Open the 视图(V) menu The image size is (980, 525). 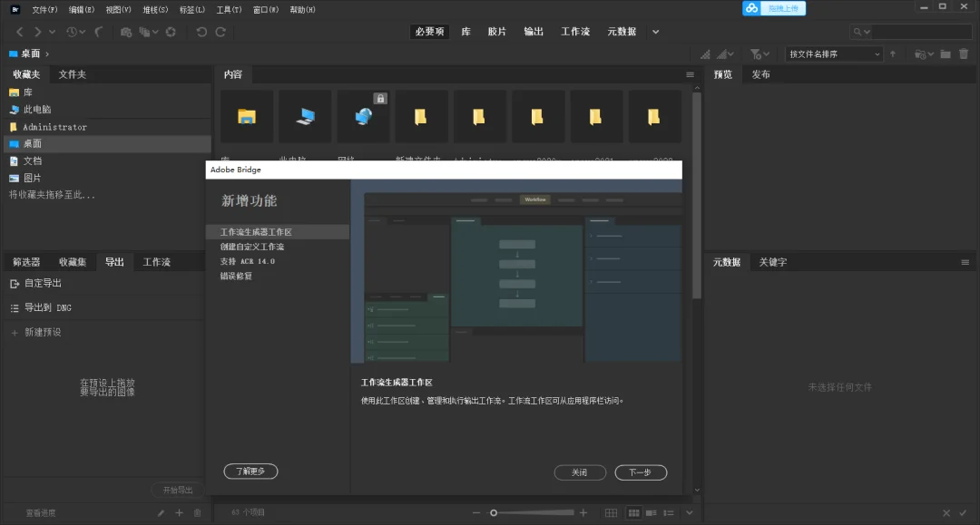[118, 10]
